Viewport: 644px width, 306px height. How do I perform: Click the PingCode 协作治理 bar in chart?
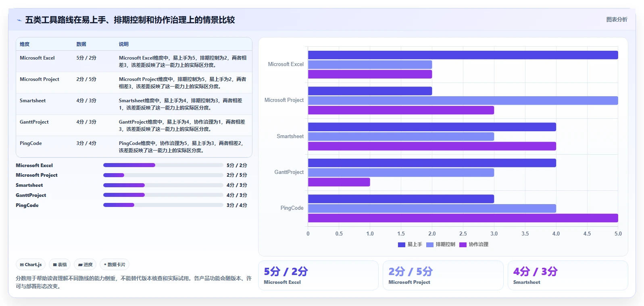point(463,218)
